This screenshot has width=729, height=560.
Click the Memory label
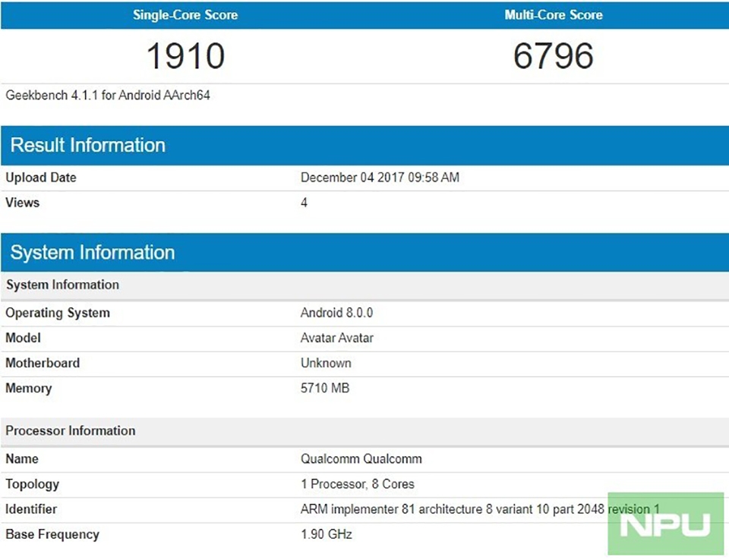click(28, 388)
